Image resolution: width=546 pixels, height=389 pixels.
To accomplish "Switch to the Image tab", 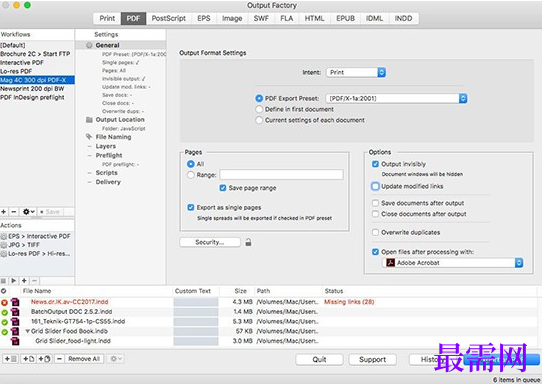I will (232, 18).
